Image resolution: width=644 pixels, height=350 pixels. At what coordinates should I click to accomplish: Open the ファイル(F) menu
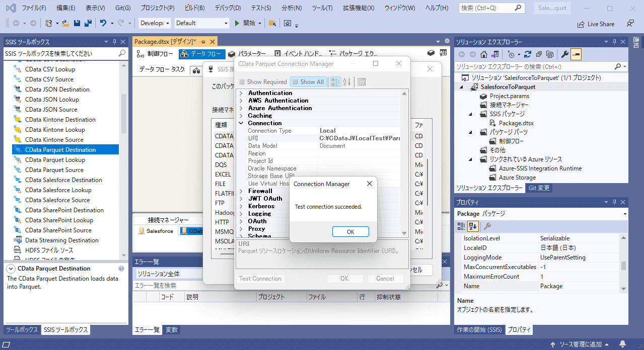point(34,8)
